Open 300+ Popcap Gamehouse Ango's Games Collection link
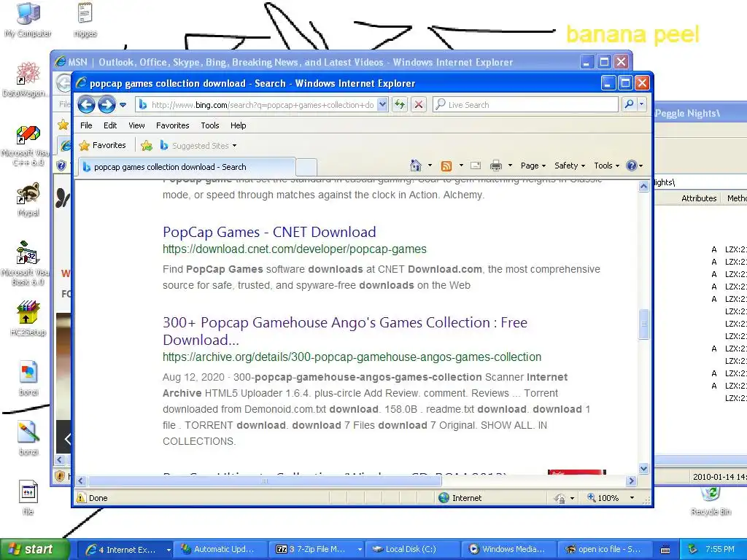Screen dimensions: 747x560 point(345,331)
